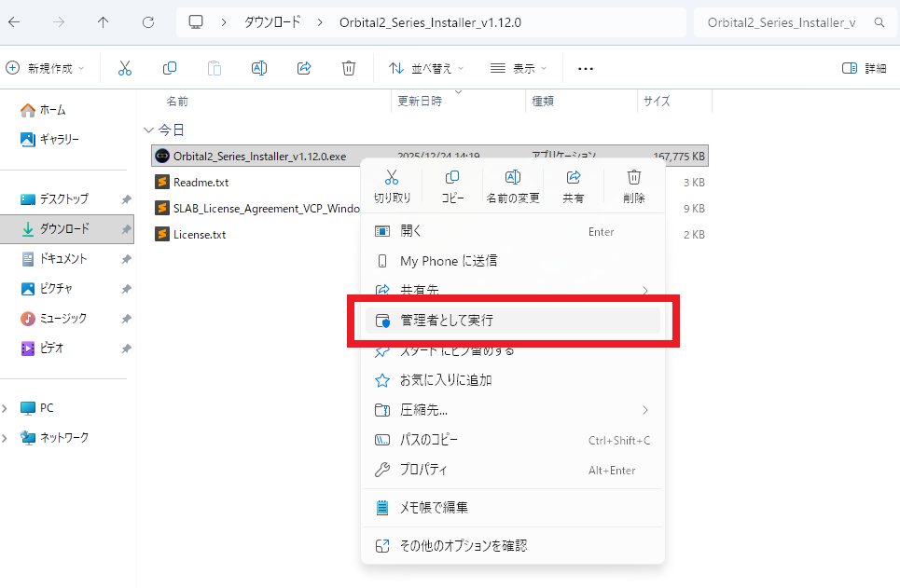The image size is (900, 588).
Task: Select 管理者として実行 from context menu
Action: pos(447,321)
